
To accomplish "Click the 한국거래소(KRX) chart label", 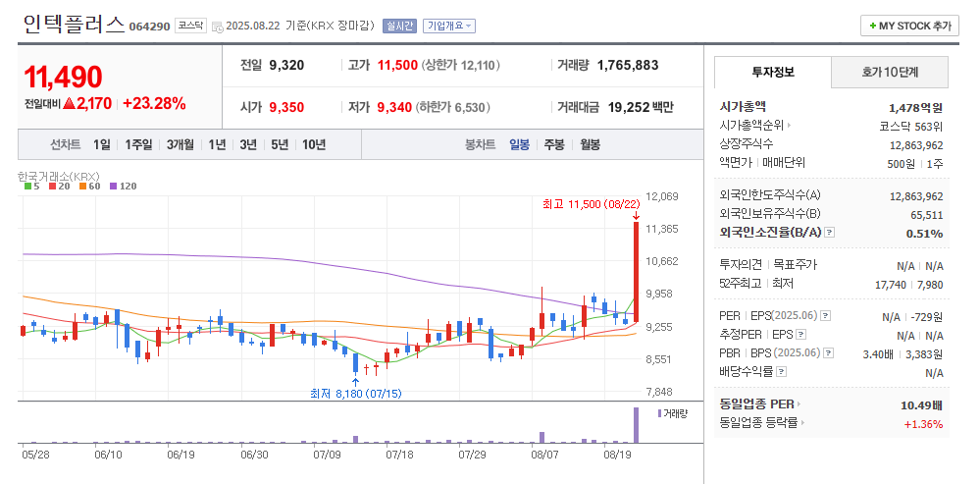I will (60, 177).
